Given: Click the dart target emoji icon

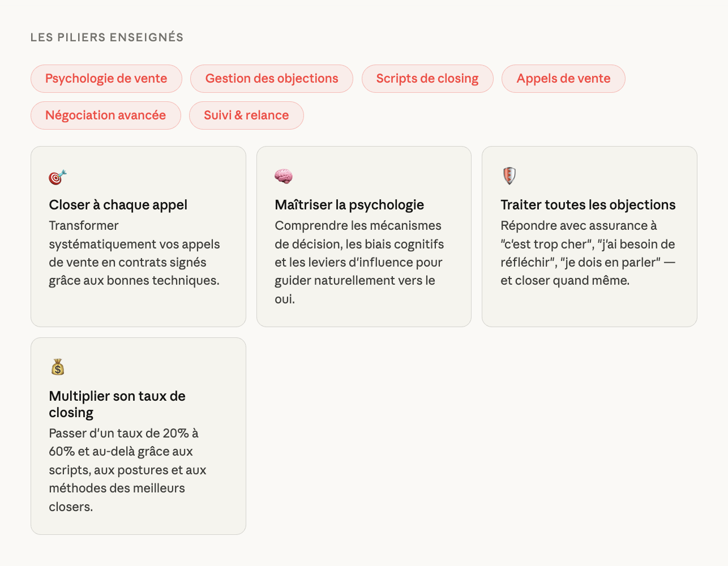Looking at the screenshot, I should tap(57, 177).
